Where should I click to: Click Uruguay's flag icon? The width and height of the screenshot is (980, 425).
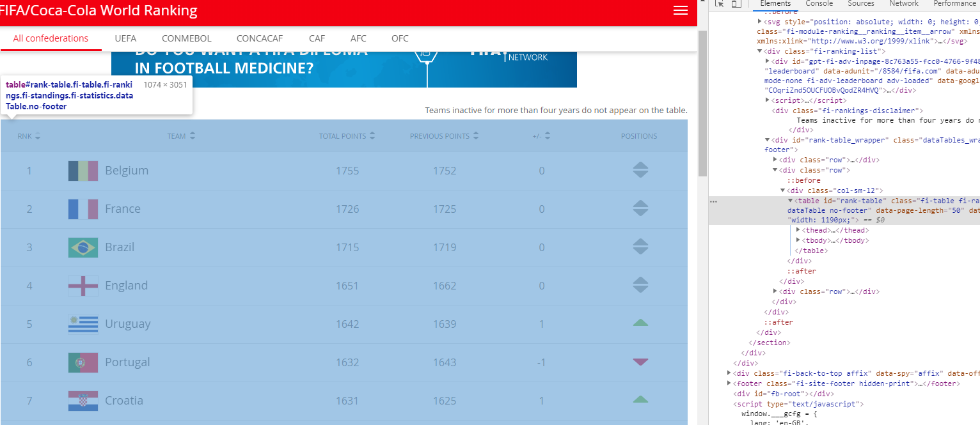tap(83, 324)
